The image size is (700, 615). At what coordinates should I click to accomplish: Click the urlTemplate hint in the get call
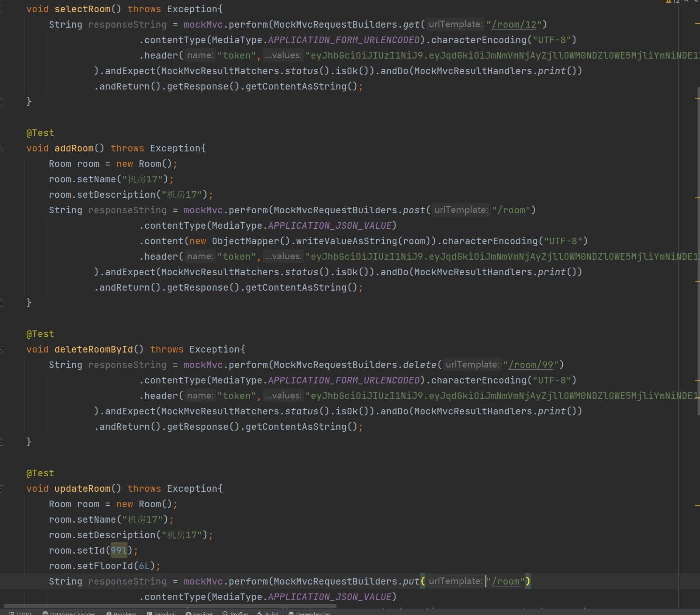coord(455,24)
